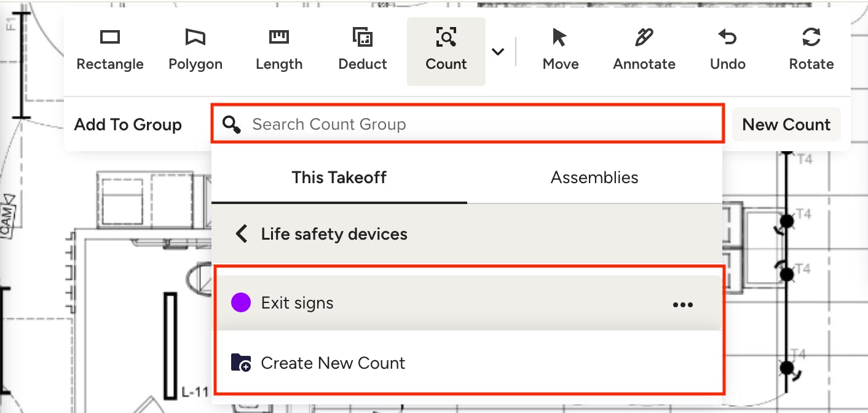Click the search magnifier icon
Image resolution: width=868 pixels, height=413 pixels.
[x=232, y=125]
